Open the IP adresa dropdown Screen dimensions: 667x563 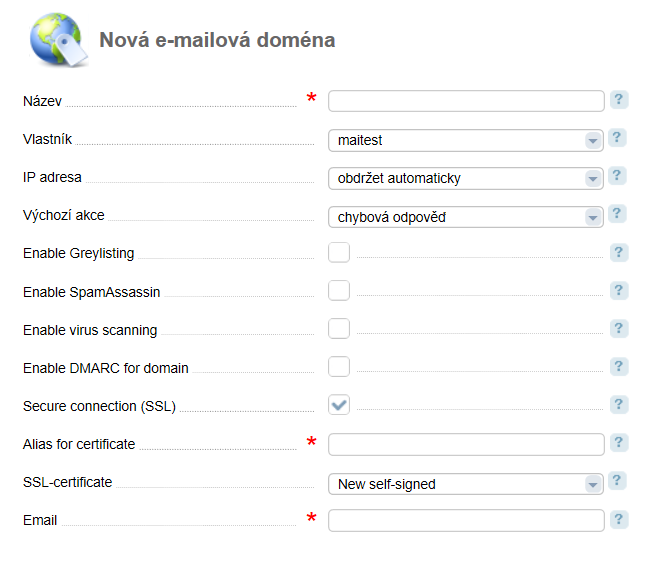pos(466,178)
